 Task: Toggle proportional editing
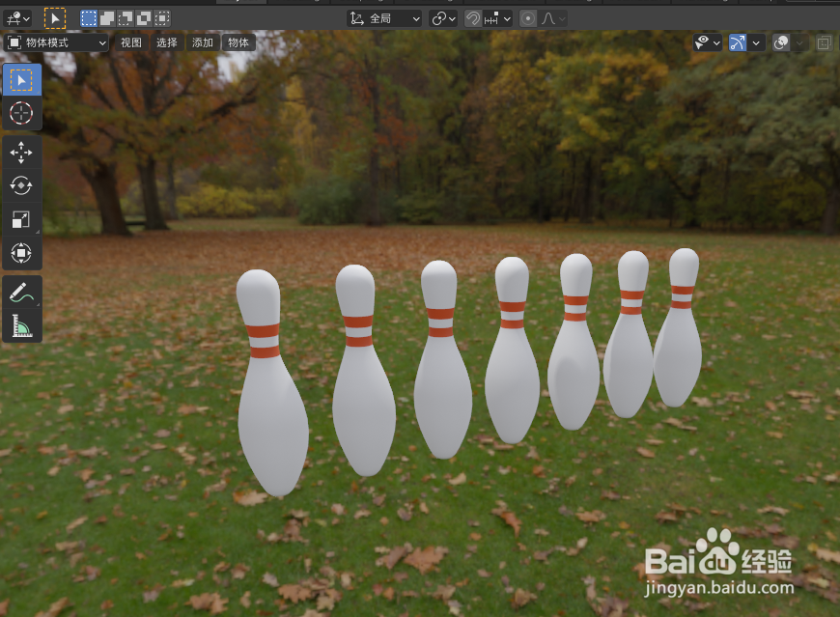(x=527, y=17)
